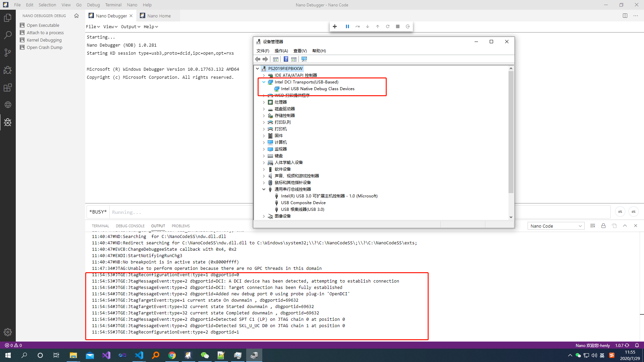Image resolution: width=644 pixels, height=362 pixels.
Task: Open 操作(A) menu in Device Manager
Action: tap(281, 51)
